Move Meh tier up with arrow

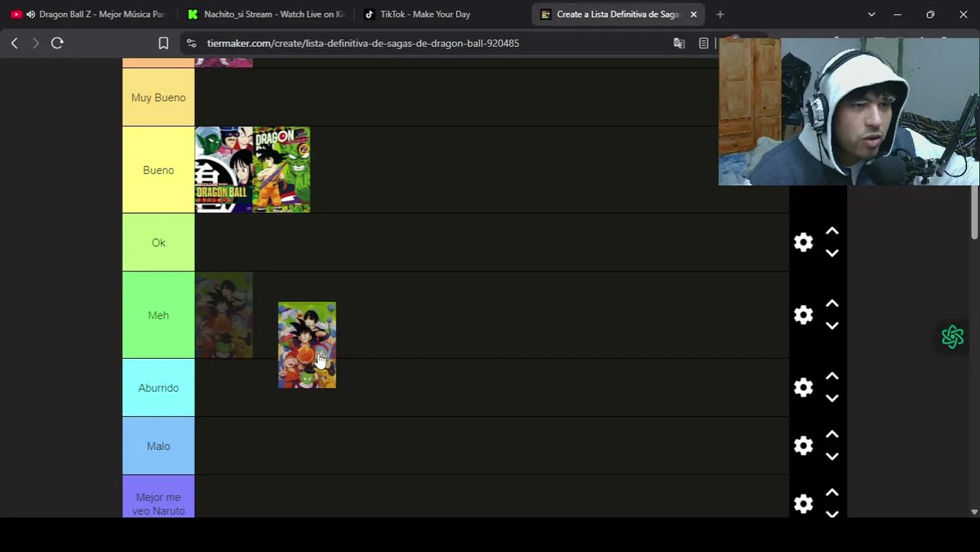tap(832, 304)
